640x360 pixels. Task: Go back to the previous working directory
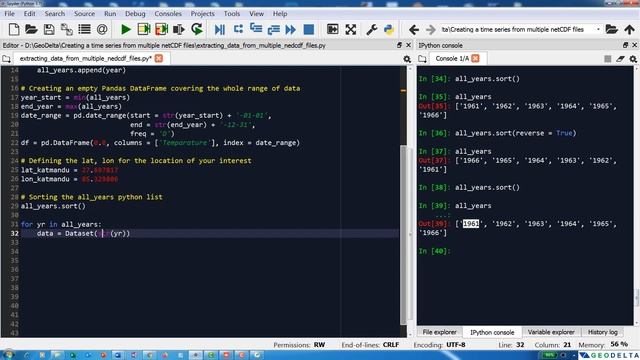point(413,29)
